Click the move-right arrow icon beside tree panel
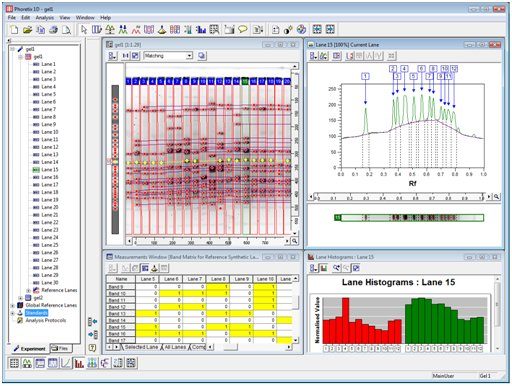The image size is (512, 386). [93, 334]
